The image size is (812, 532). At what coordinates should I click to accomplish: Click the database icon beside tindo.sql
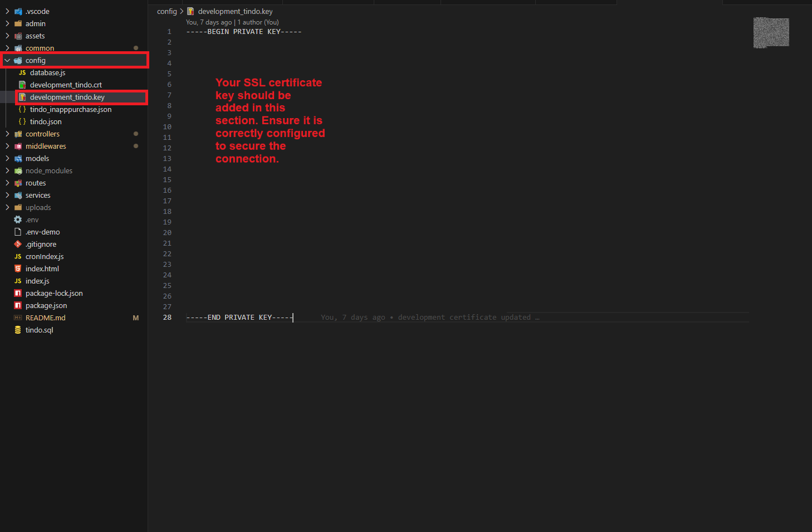coord(18,330)
